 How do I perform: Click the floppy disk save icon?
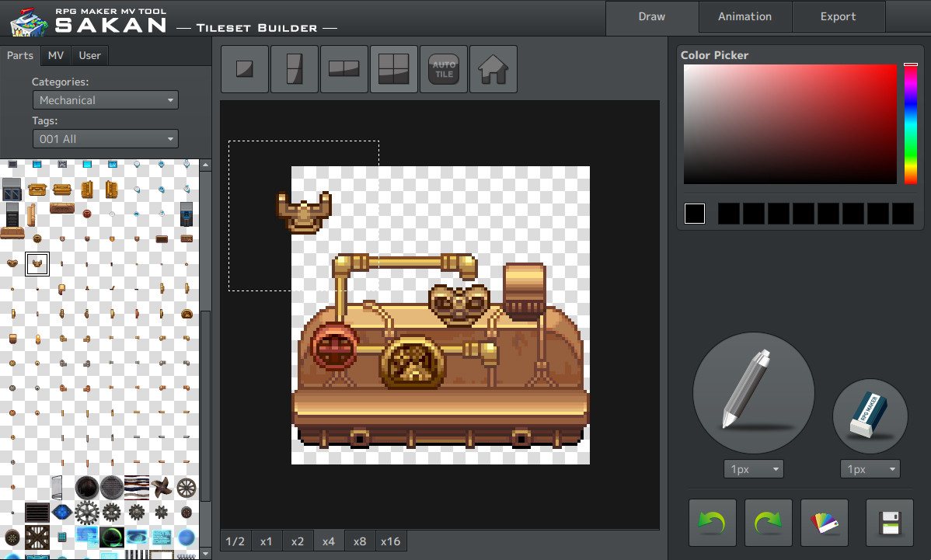coord(889,523)
